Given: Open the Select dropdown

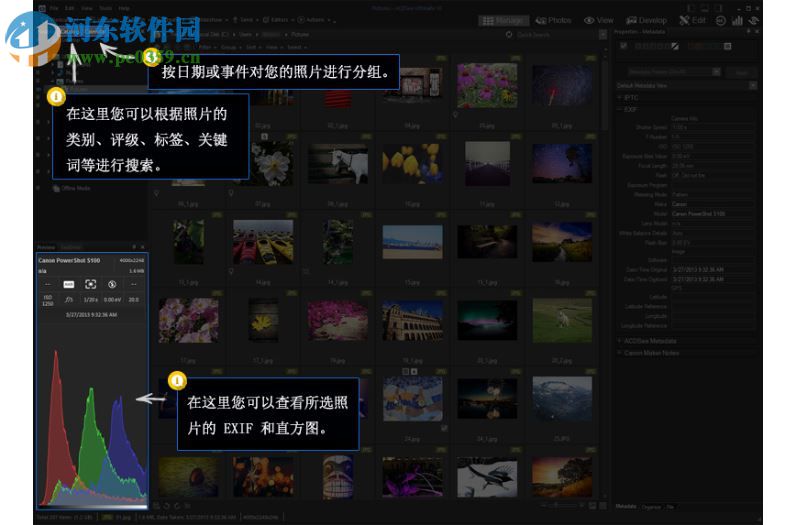Looking at the screenshot, I should (x=296, y=47).
